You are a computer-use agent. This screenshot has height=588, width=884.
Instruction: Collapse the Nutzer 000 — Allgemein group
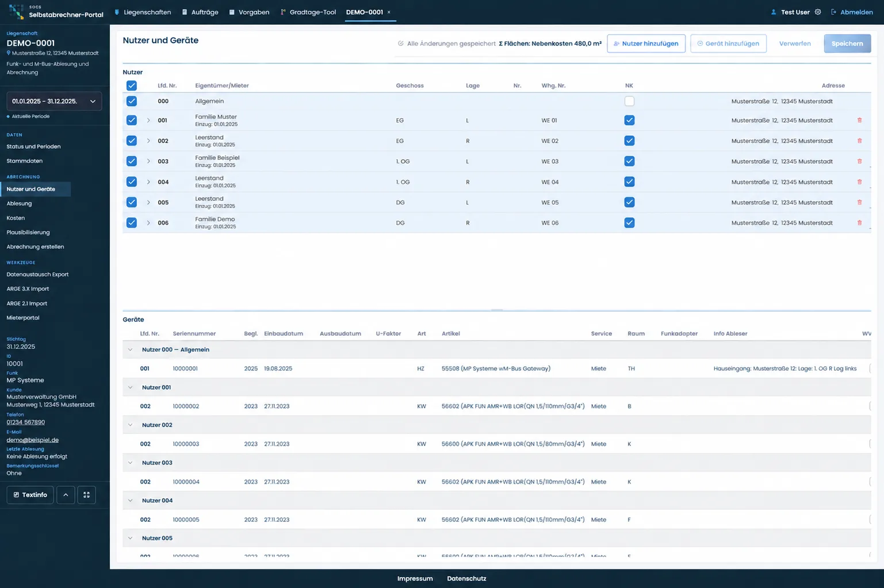pos(130,349)
